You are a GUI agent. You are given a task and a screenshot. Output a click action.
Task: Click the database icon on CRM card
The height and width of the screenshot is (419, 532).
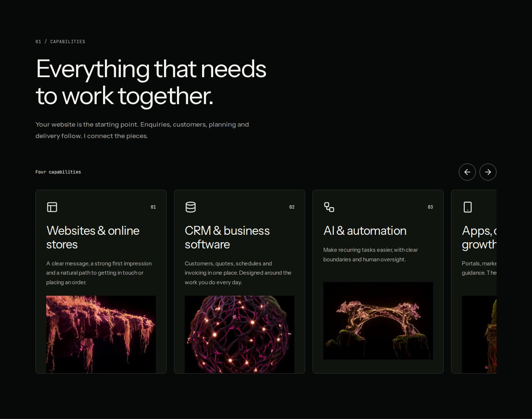tap(191, 207)
